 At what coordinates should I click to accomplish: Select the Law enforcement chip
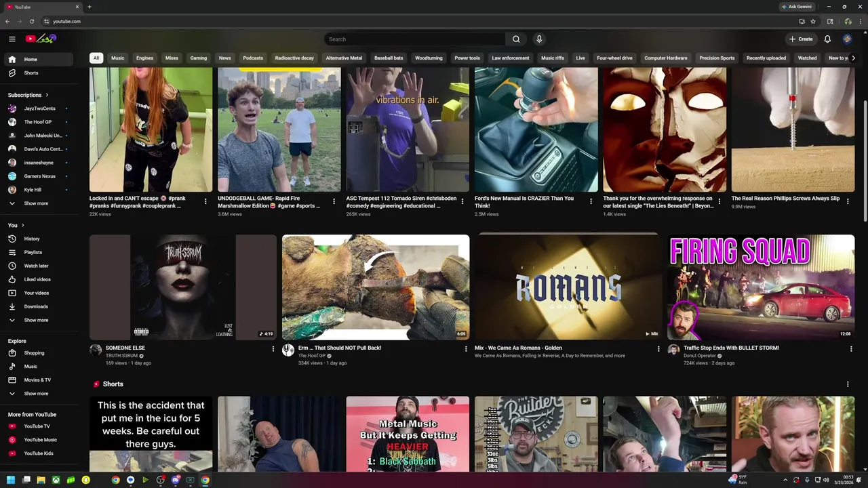pos(511,58)
